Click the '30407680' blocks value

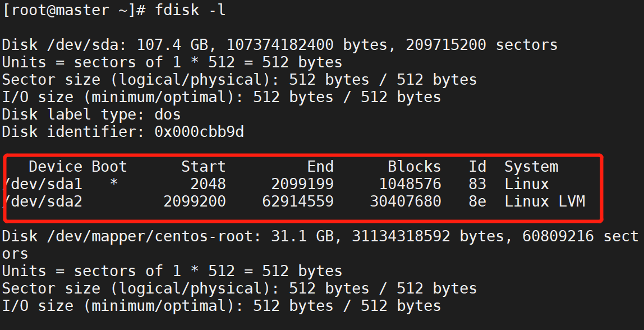(x=405, y=201)
